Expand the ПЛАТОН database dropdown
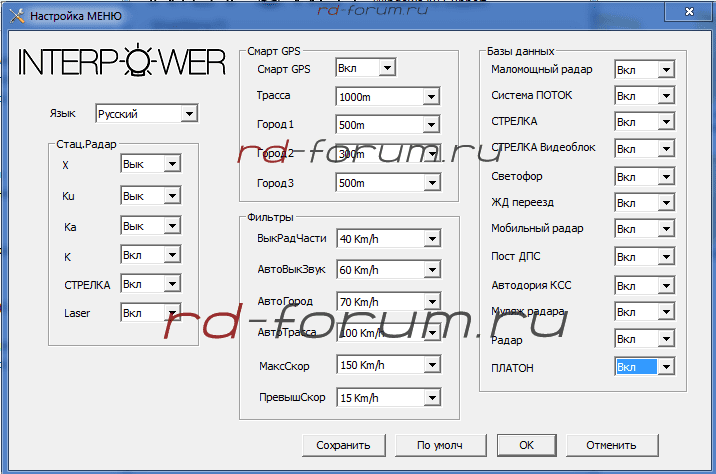 (665, 367)
